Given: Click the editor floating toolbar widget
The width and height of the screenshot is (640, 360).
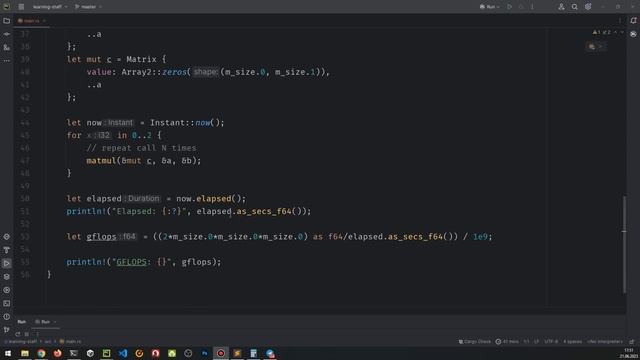Looking at the screenshot, I should click(596, 47).
